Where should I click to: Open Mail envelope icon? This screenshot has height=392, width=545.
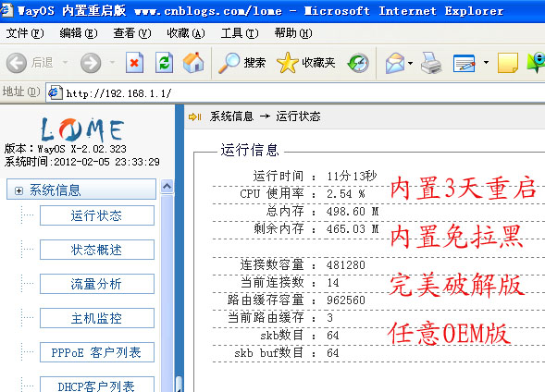(395, 63)
